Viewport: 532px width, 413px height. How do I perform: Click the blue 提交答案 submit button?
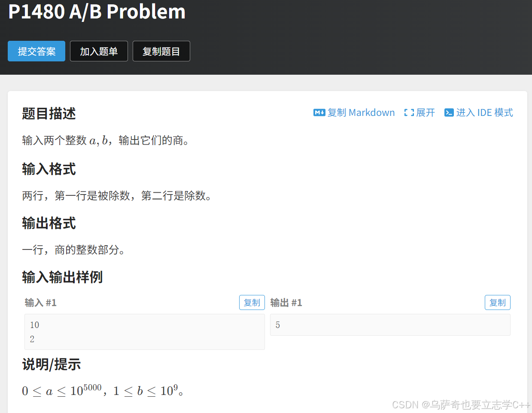coord(36,51)
